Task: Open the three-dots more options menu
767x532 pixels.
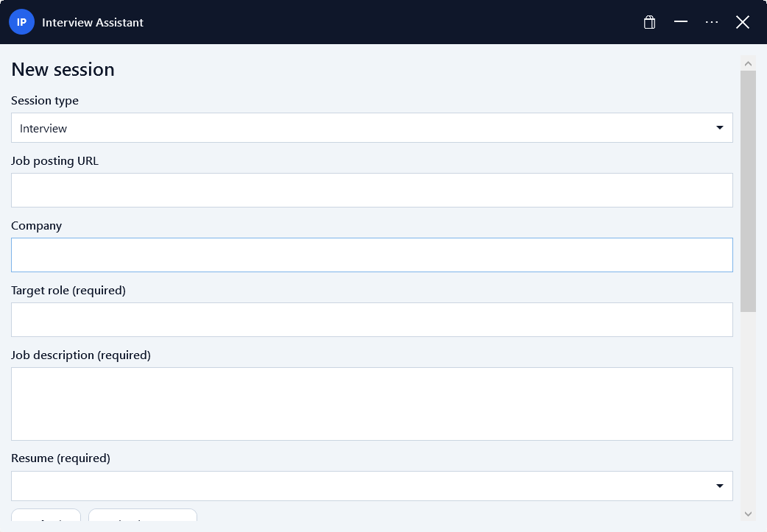Action: click(x=712, y=22)
